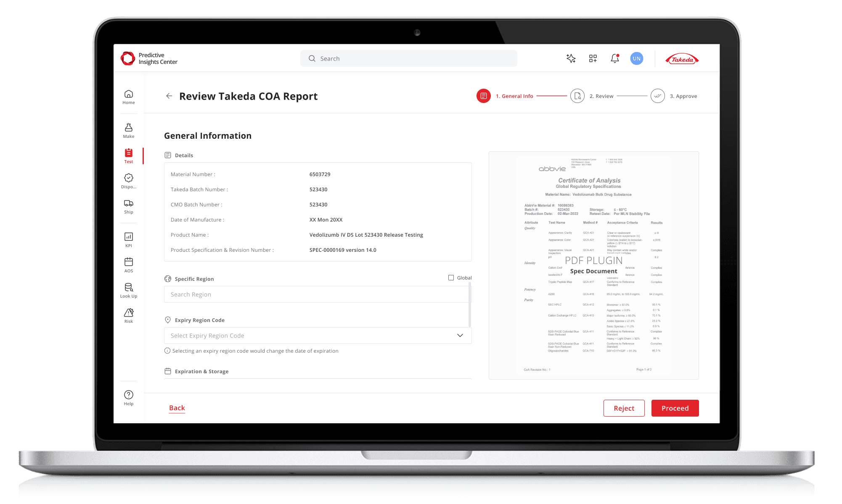The image size is (842, 504).
Task: Open the KPI chart icon
Action: pyautogui.click(x=129, y=240)
